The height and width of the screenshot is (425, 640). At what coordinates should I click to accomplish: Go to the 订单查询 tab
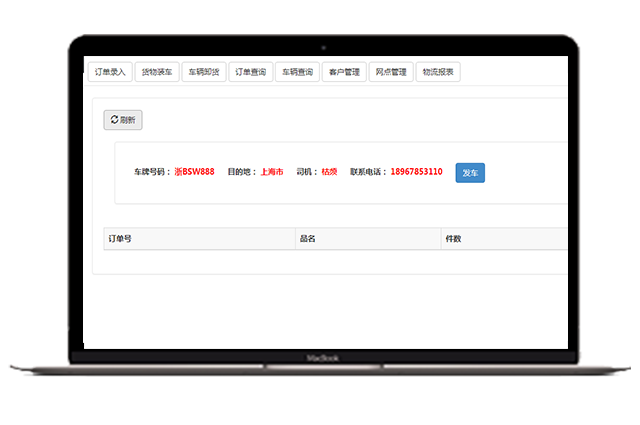click(250, 72)
